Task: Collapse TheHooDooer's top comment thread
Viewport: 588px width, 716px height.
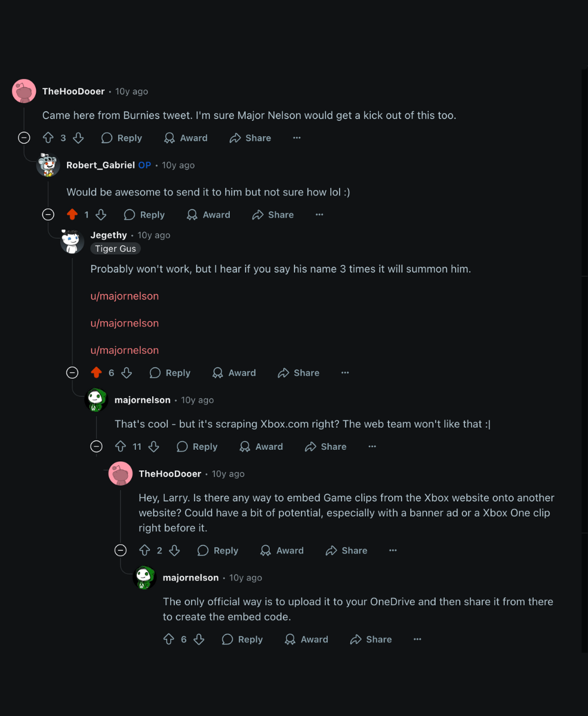Action: click(x=24, y=138)
